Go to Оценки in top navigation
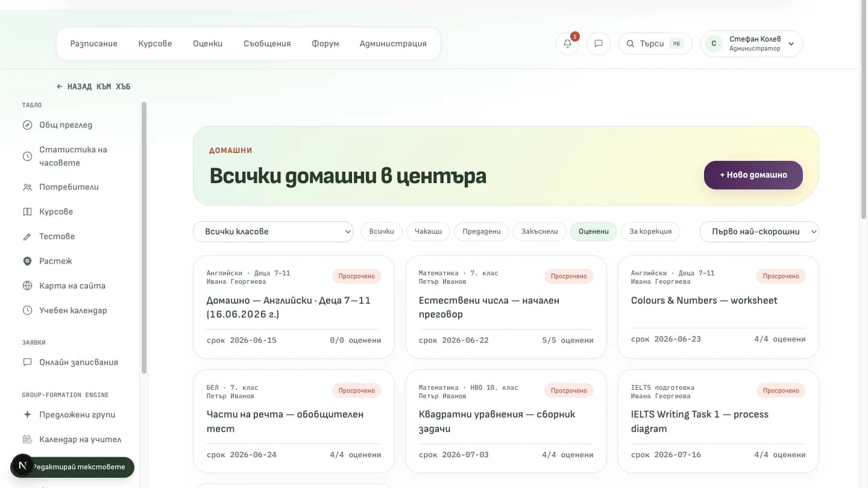Image resolution: width=868 pixels, height=488 pixels. (208, 43)
